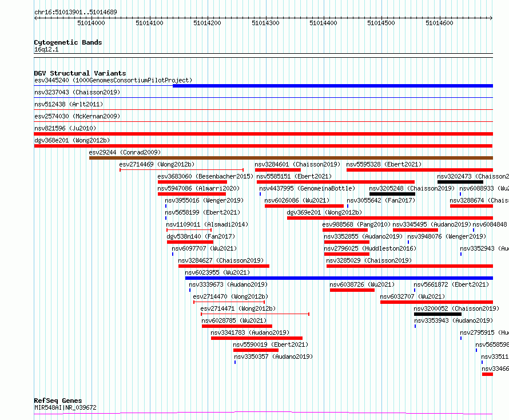The width and height of the screenshot is (509, 420).
Task: Click nsv6028785 (Wu2021) label
Action: point(234,320)
